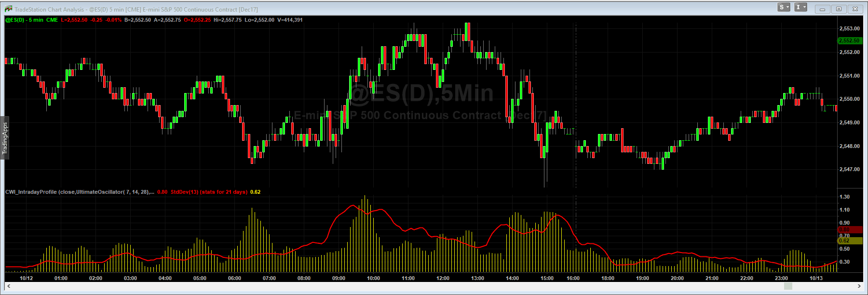Click the 1.10 indicator axis label
Viewport: 868px width, 295px height.
(845, 210)
